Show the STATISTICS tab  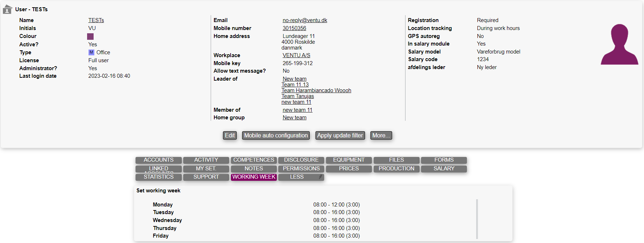coord(158,177)
